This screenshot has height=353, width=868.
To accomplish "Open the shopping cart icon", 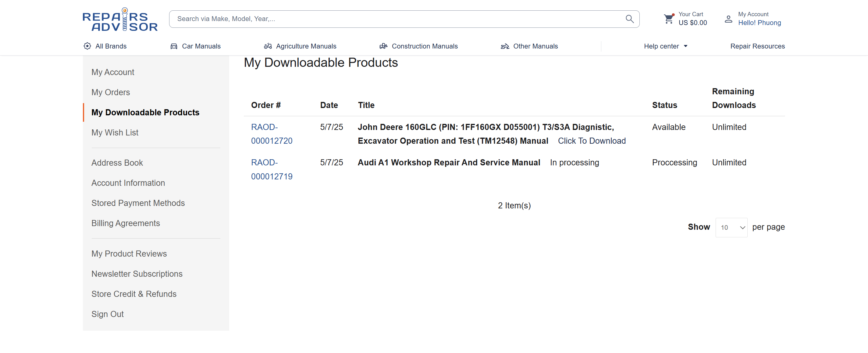I will (669, 19).
